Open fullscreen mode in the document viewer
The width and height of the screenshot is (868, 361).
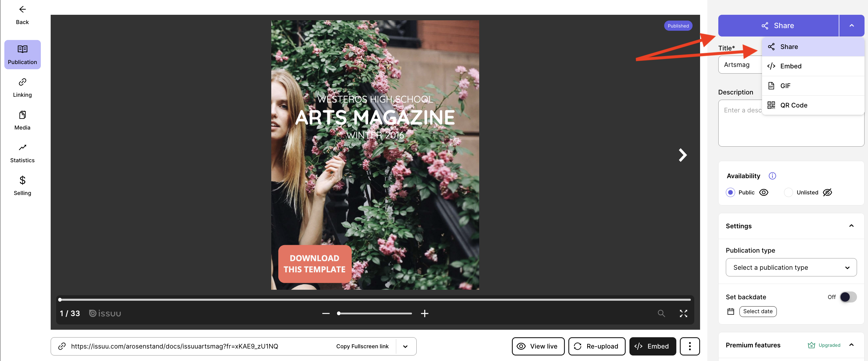coord(684,313)
